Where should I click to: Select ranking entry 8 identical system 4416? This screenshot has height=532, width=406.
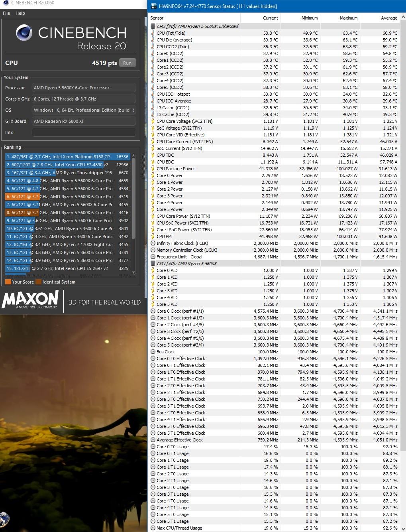coord(67,213)
